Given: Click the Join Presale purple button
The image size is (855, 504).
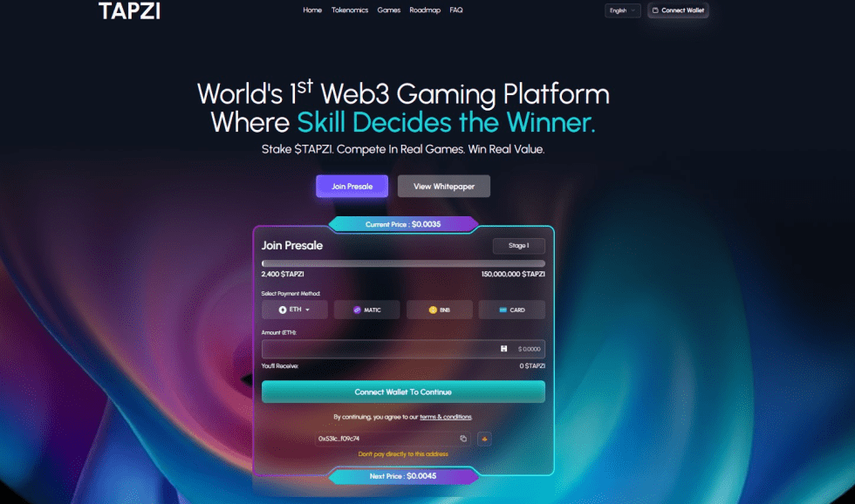Looking at the screenshot, I should tap(352, 187).
